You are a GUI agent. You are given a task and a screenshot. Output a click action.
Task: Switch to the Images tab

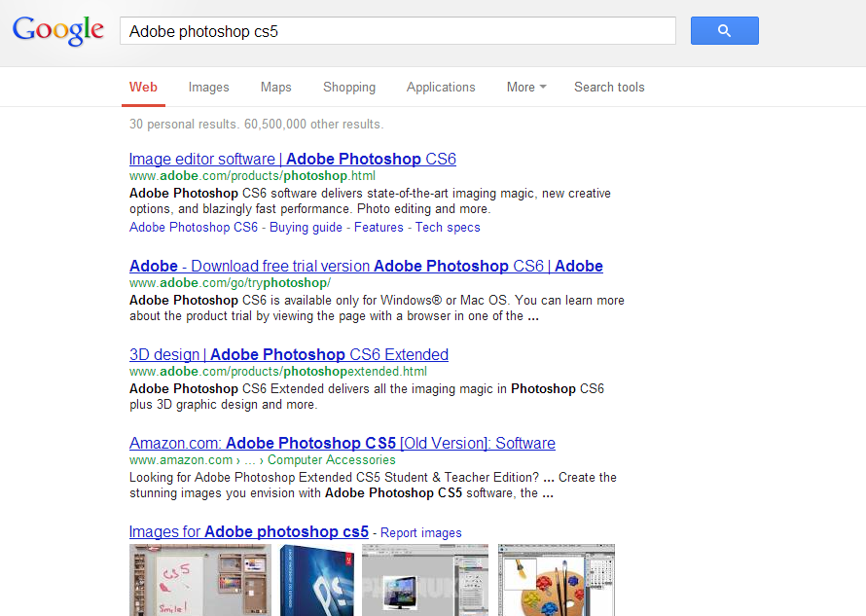pos(209,88)
